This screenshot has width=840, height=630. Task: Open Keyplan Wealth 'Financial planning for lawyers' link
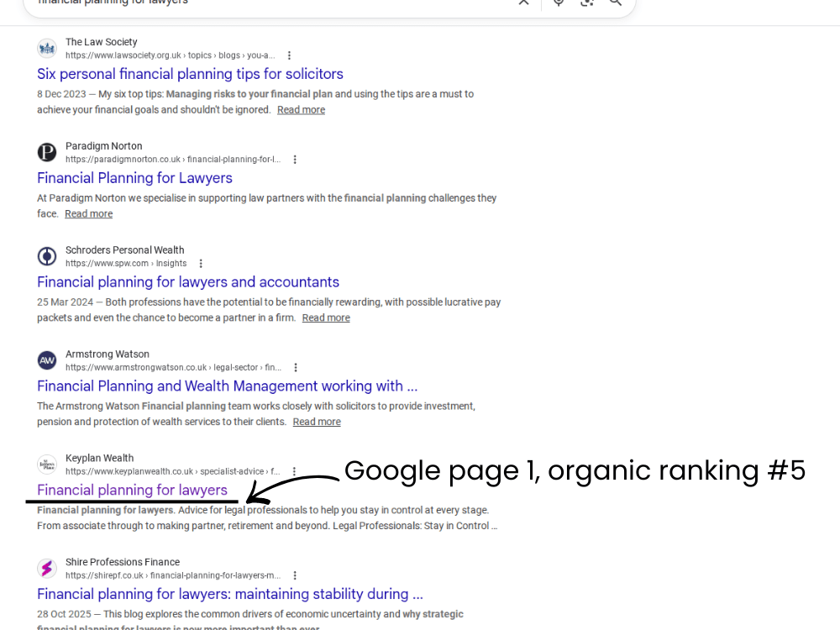pyautogui.click(x=132, y=491)
